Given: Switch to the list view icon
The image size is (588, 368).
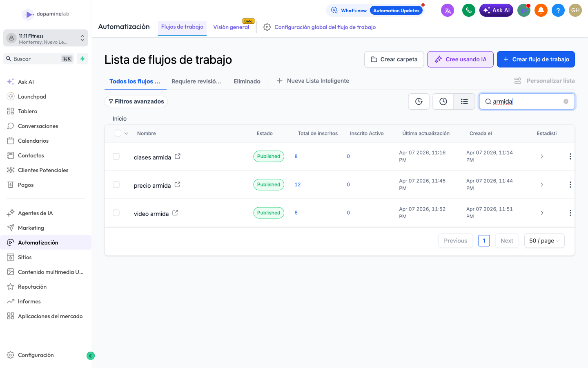Looking at the screenshot, I should (464, 101).
